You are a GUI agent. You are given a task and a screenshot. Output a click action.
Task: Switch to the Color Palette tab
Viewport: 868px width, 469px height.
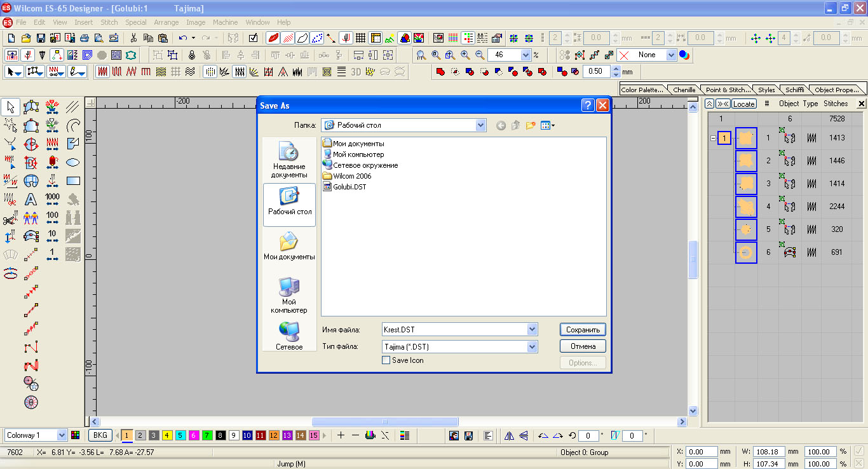(x=642, y=90)
